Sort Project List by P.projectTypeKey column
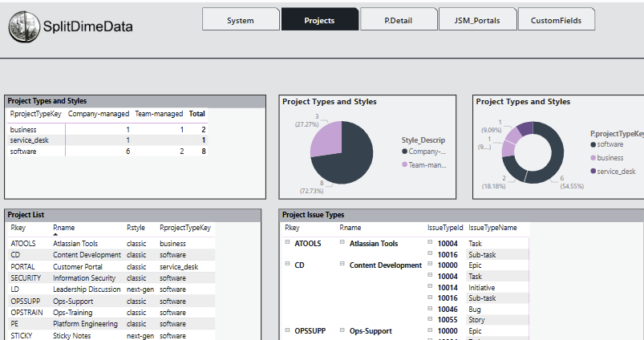644x340 pixels. pos(185,228)
